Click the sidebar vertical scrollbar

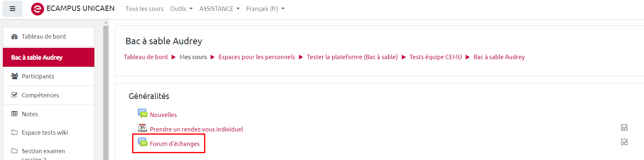coord(106,92)
